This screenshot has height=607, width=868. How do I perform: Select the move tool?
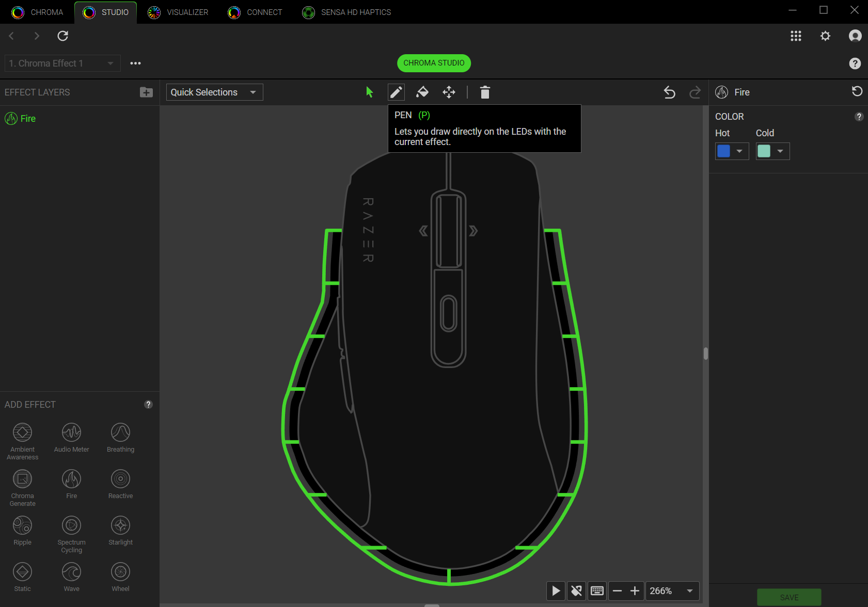click(449, 92)
